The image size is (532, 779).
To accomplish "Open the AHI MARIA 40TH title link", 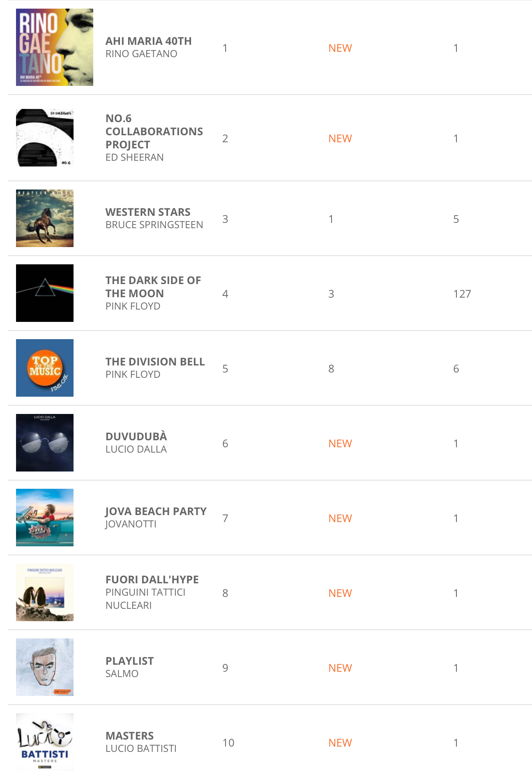I will point(148,41).
